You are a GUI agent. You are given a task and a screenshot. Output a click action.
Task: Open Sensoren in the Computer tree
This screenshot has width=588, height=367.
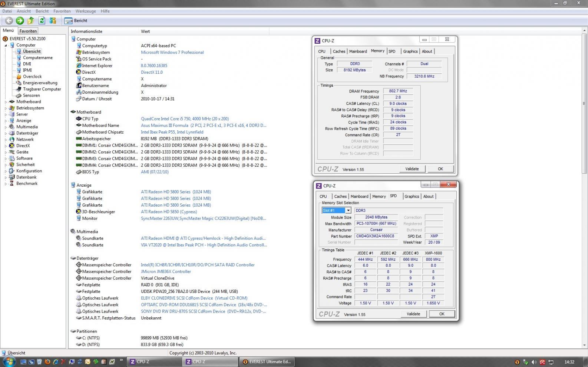click(x=31, y=96)
